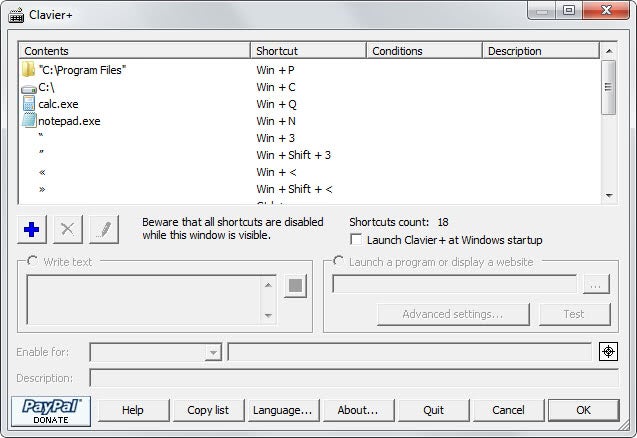Click the Test button
Image resolution: width=637 pixels, height=438 pixels.
tap(574, 314)
